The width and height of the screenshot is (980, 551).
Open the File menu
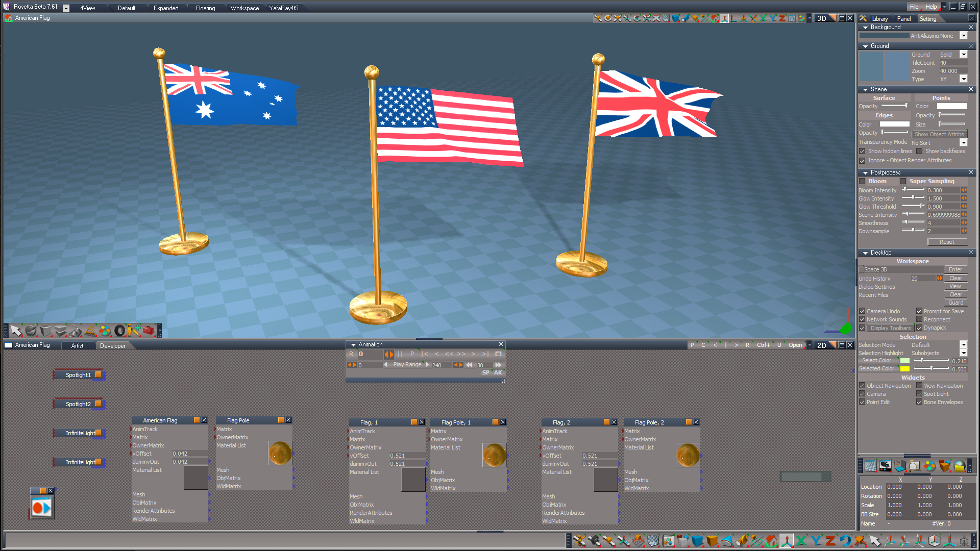pos(914,7)
